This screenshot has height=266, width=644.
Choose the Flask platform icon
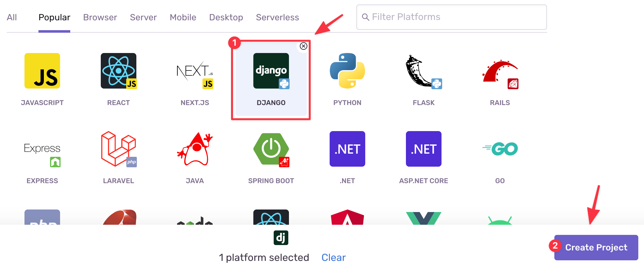[424, 71]
